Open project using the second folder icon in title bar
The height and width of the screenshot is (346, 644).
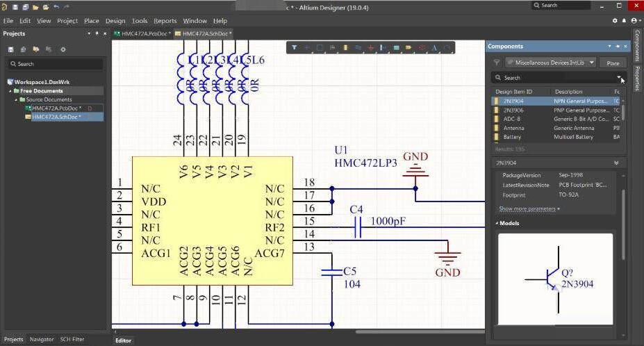[46, 7]
